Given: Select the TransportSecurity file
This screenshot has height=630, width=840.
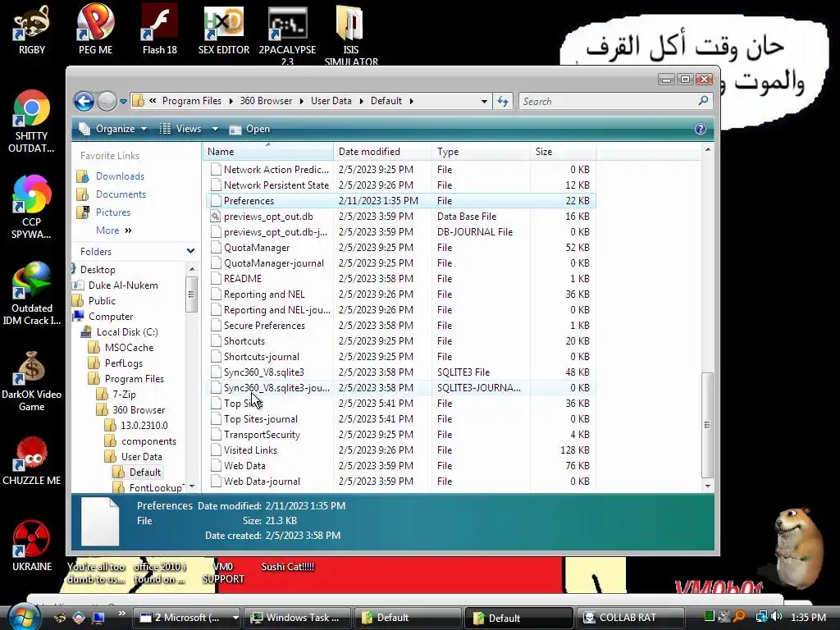Looking at the screenshot, I should click(262, 435).
